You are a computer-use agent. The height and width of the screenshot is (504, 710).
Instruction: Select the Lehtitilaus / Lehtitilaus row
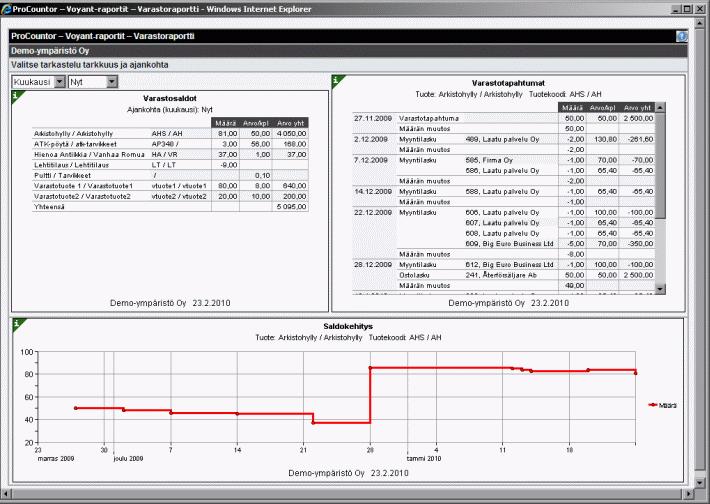(x=171, y=165)
